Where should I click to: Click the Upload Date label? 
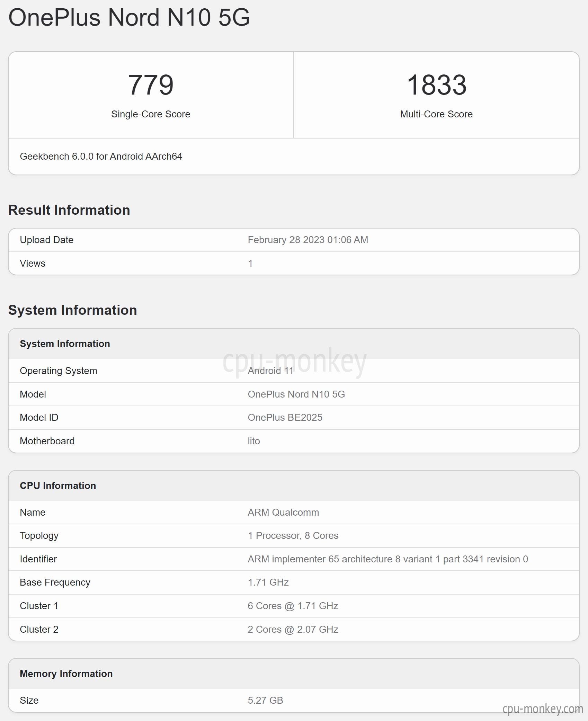coord(46,240)
